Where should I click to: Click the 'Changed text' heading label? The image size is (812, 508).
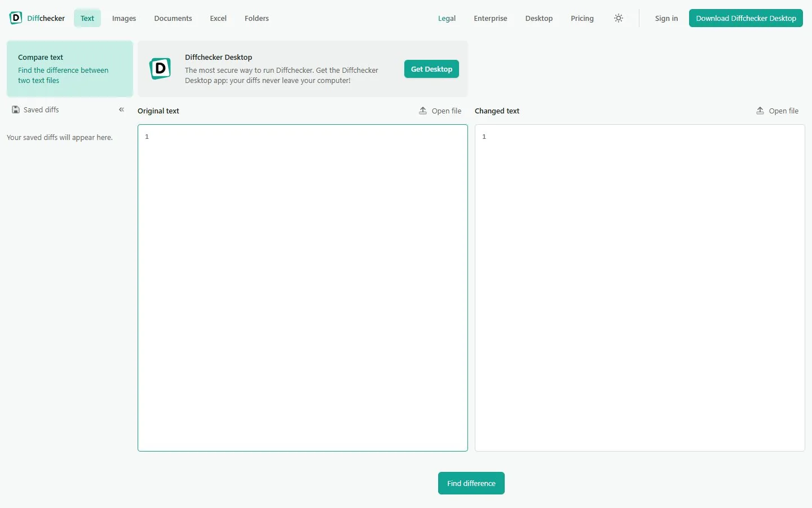(x=497, y=111)
